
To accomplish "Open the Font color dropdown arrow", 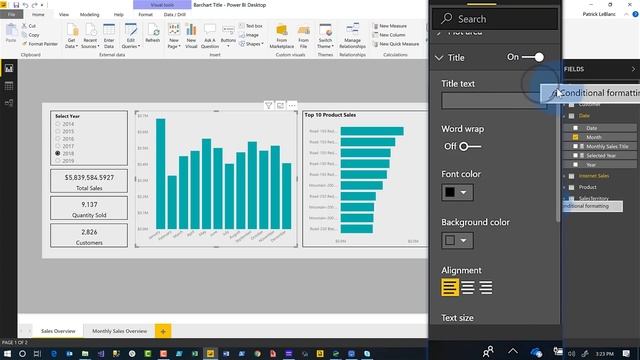I will click(463, 192).
